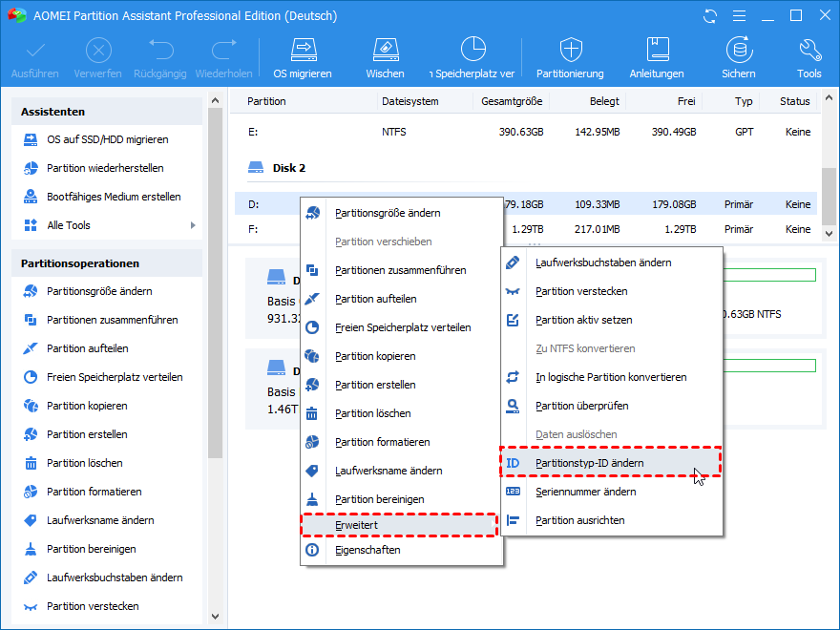Open the hamburger menu in title bar

(x=739, y=16)
